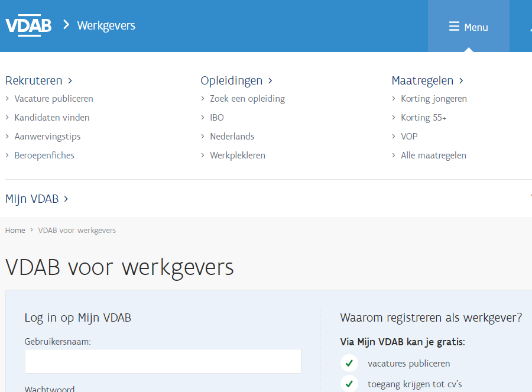Viewport: 532px width, 392px height.
Task: Click the chevron before Vacature publiceren
Action: (7, 98)
